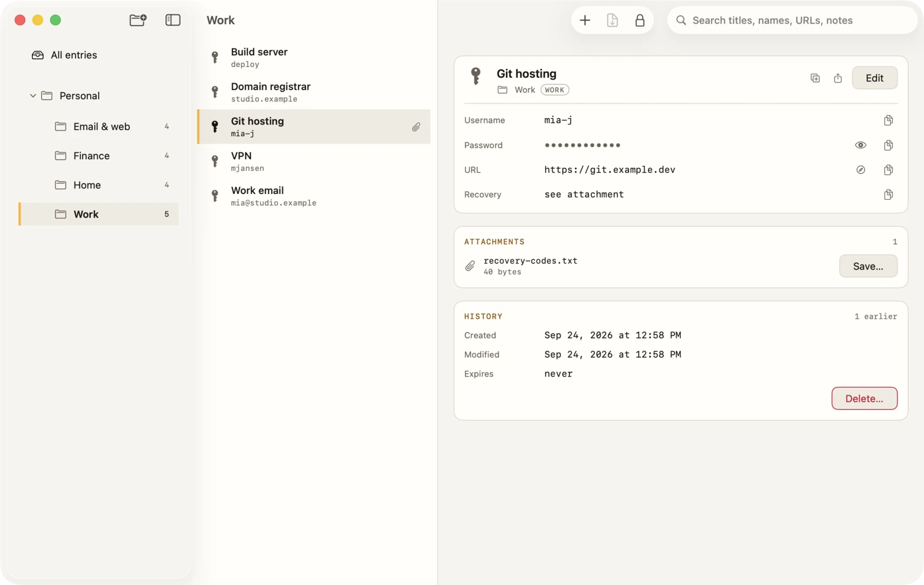The width and height of the screenshot is (924, 585).
Task: Select the Git hosting entry row
Action: coord(314,126)
